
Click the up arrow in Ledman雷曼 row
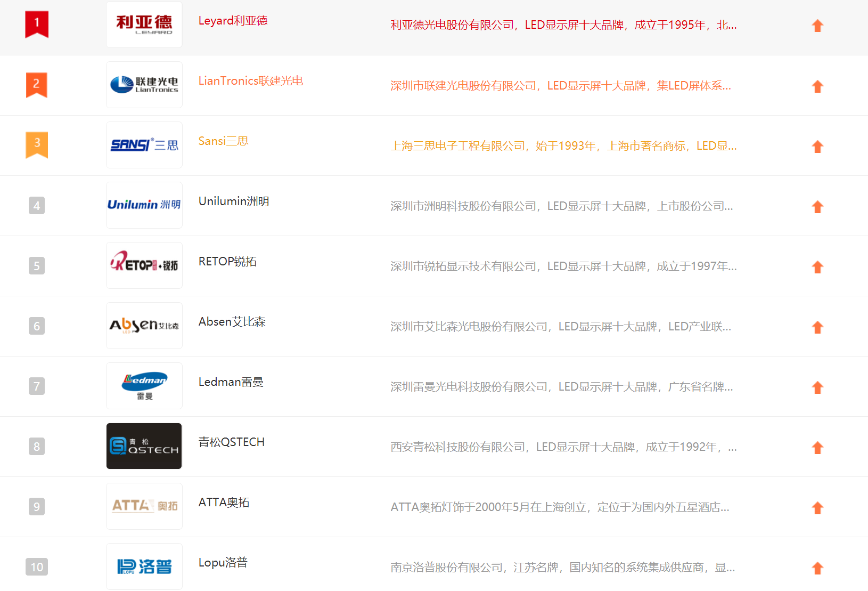point(817,387)
